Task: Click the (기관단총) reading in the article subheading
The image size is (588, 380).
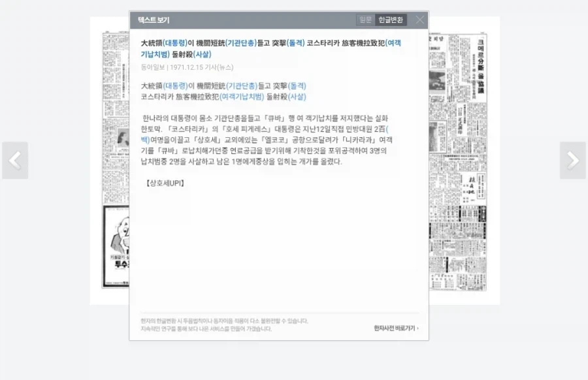Action: tap(241, 86)
